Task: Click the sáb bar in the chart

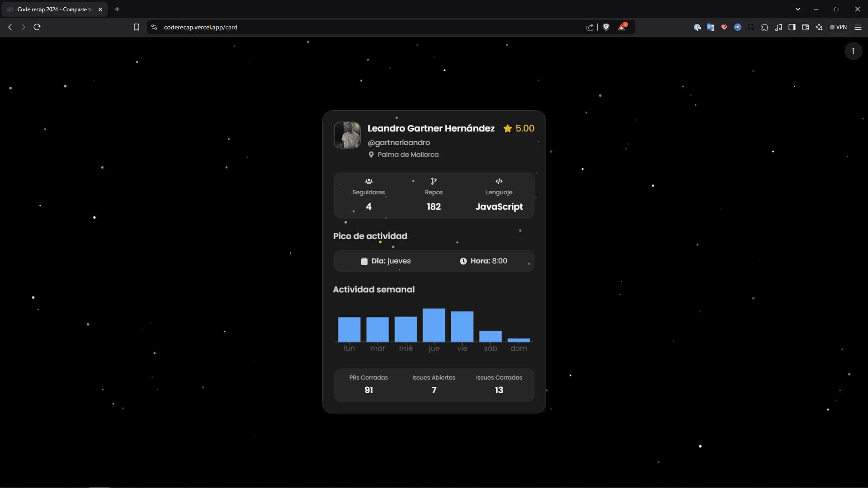Action: (490, 336)
